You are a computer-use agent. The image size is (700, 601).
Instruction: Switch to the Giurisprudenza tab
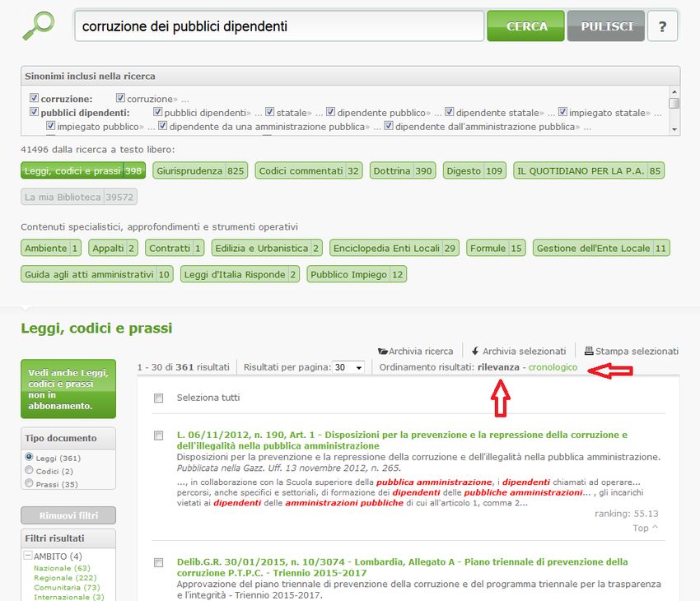pos(200,171)
